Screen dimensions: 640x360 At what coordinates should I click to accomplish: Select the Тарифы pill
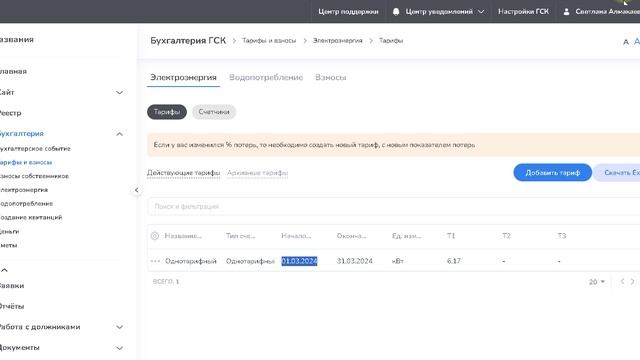pos(167,112)
